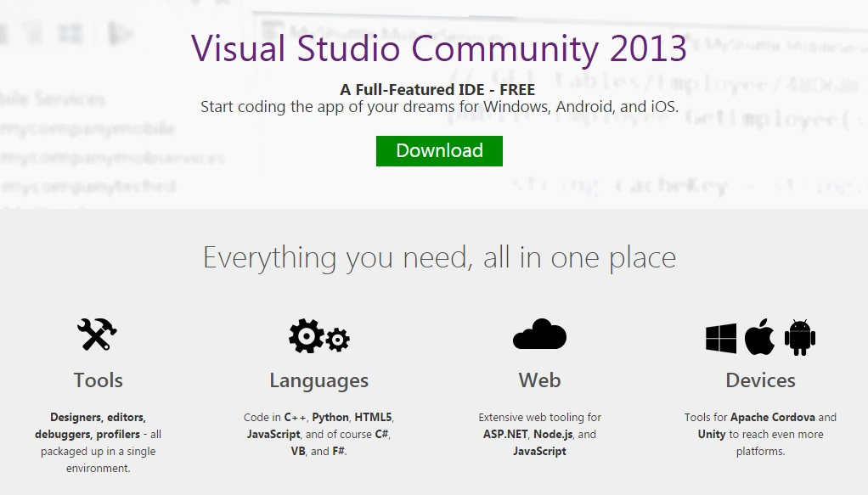Click the Android robot icon
This screenshot has height=495, width=868.
coord(799,336)
